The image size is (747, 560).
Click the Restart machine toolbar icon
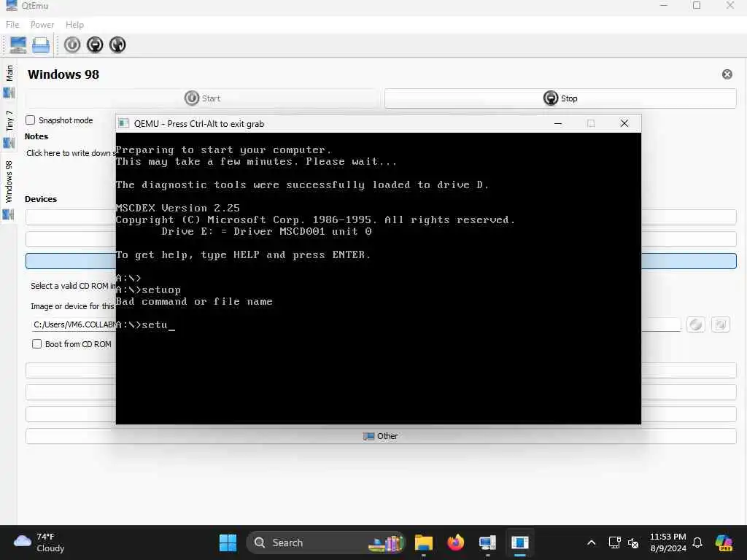click(x=117, y=44)
